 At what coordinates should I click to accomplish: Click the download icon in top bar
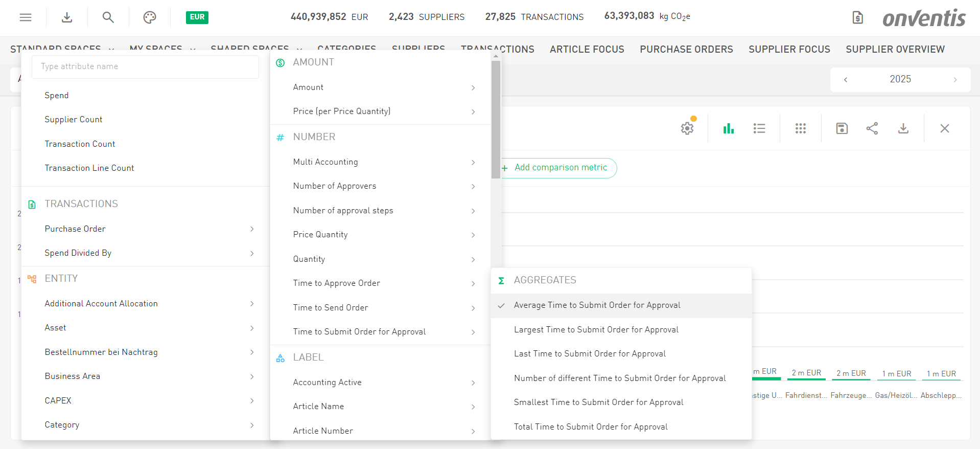tap(67, 17)
